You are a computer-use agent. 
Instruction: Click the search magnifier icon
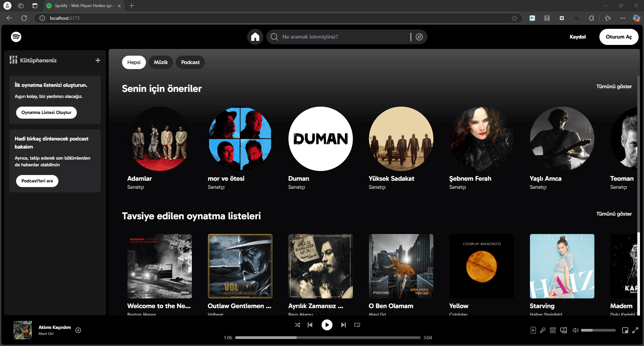point(274,37)
